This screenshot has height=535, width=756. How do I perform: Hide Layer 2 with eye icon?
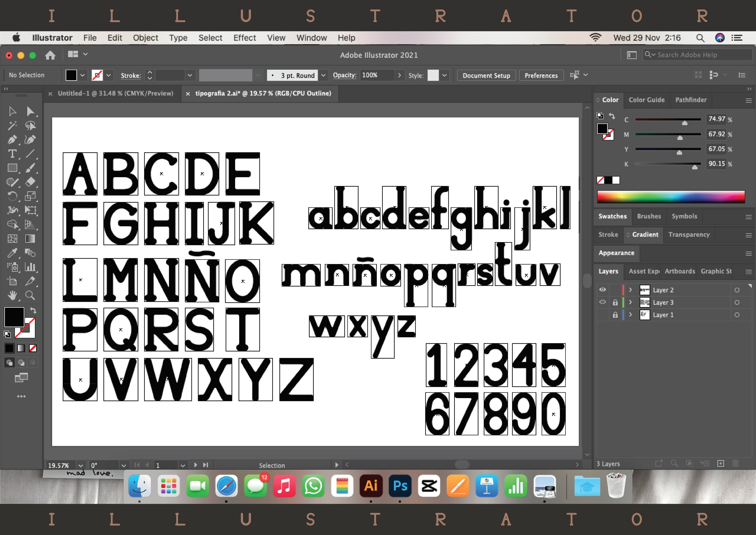[x=603, y=290]
